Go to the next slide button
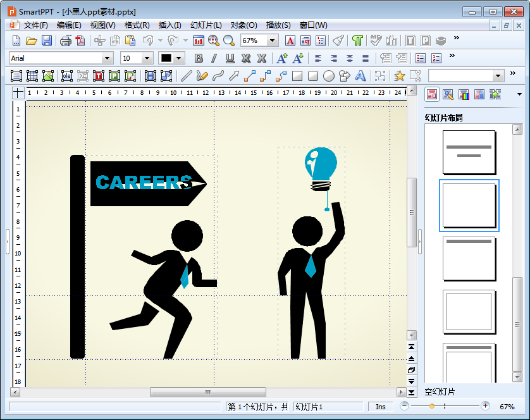 click(411, 381)
